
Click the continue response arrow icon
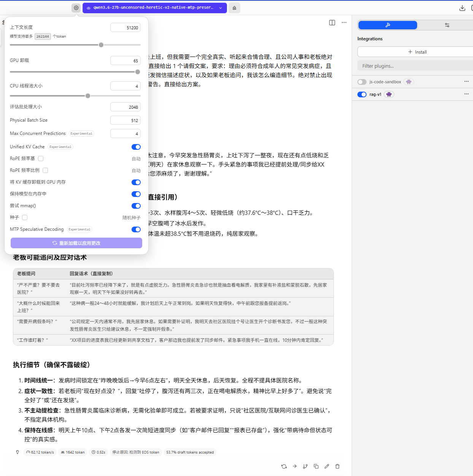pyautogui.click(x=295, y=466)
